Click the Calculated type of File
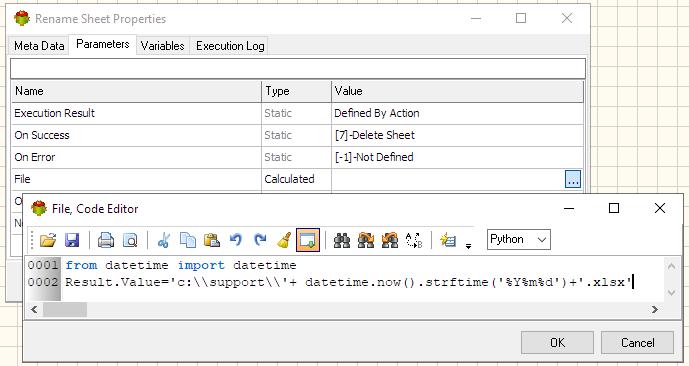Image resolution: width=689 pixels, height=366 pixels. (x=289, y=179)
